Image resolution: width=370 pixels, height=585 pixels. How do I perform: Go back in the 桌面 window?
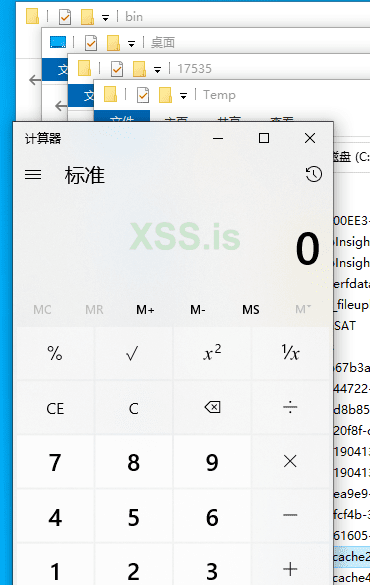coord(61,106)
